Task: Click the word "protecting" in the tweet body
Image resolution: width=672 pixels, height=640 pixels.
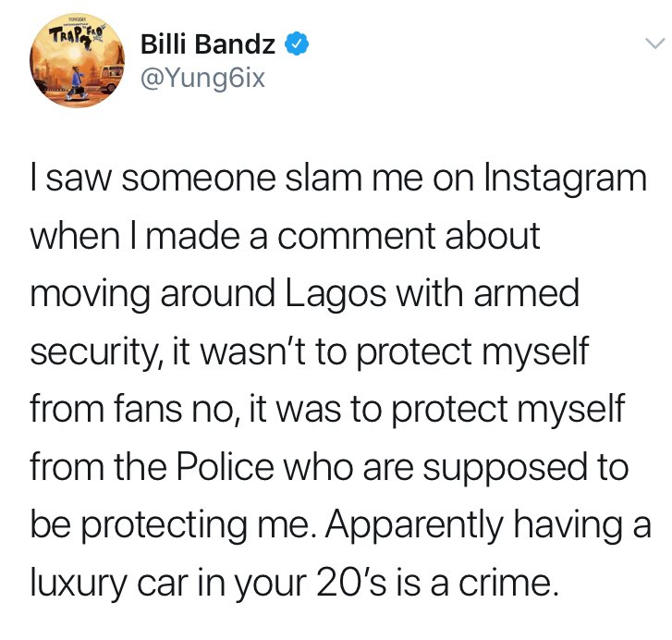Action: click(x=164, y=527)
